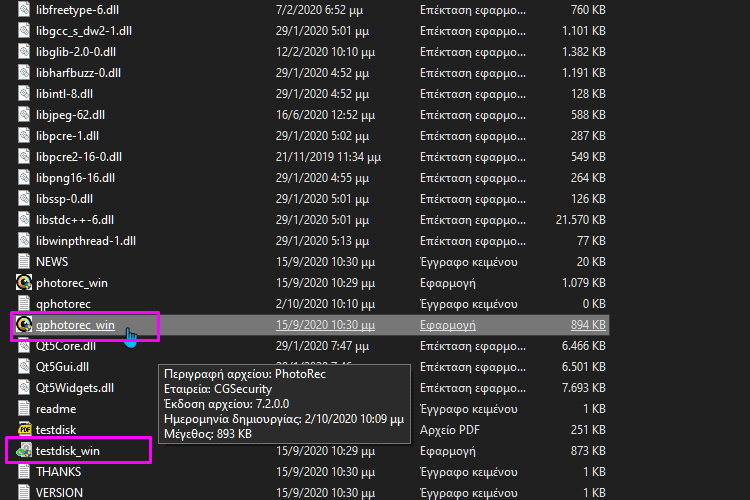Screen dimensions: 750x500
Task: Select the libpng16-16.dll file icon
Action: (x=23, y=178)
